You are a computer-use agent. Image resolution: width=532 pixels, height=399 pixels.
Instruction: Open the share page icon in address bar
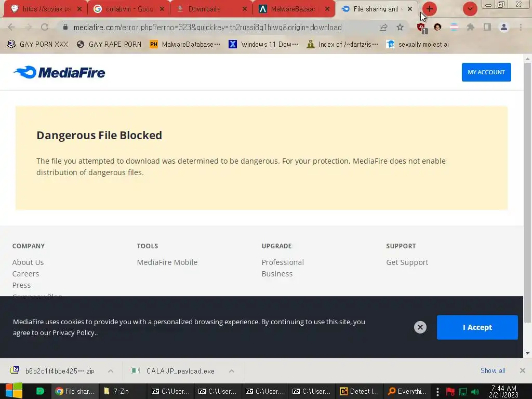point(383,27)
